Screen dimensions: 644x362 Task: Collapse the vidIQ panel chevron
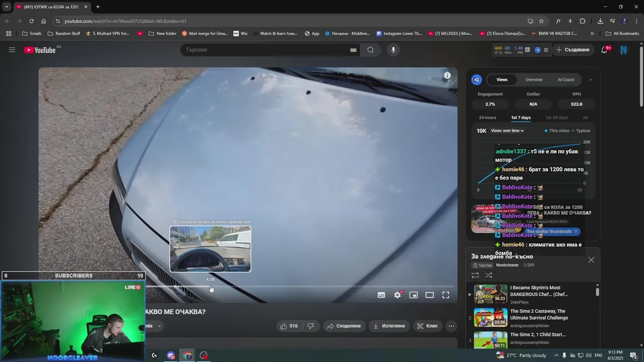[x=591, y=79]
